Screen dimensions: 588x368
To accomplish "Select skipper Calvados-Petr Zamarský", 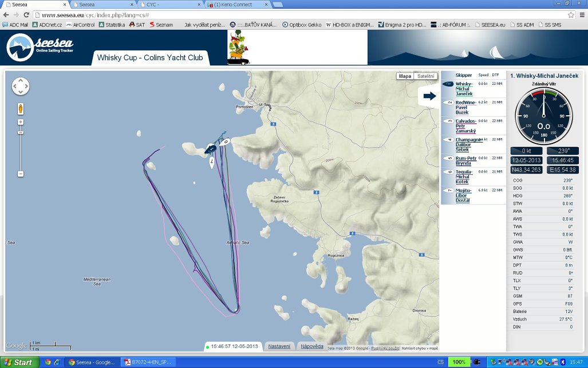I will (x=465, y=126).
